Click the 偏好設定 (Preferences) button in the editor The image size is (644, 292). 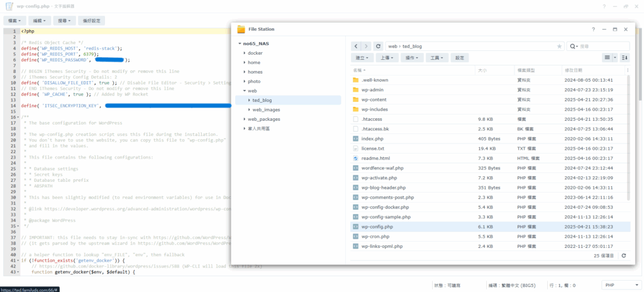point(92,20)
